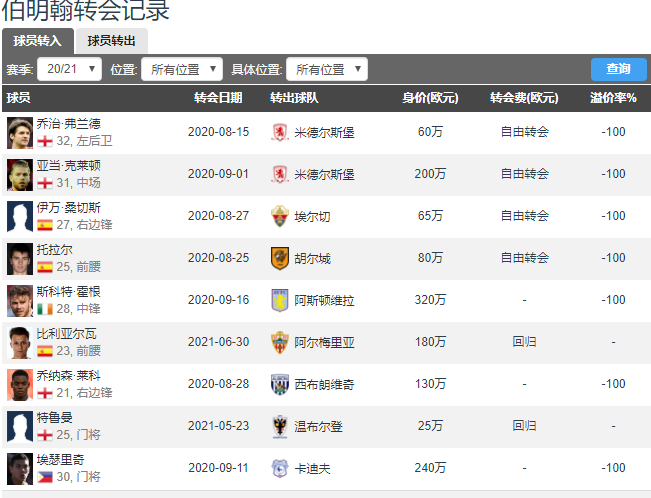
Task: Click the Almería club crest icon
Action: point(279,342)
